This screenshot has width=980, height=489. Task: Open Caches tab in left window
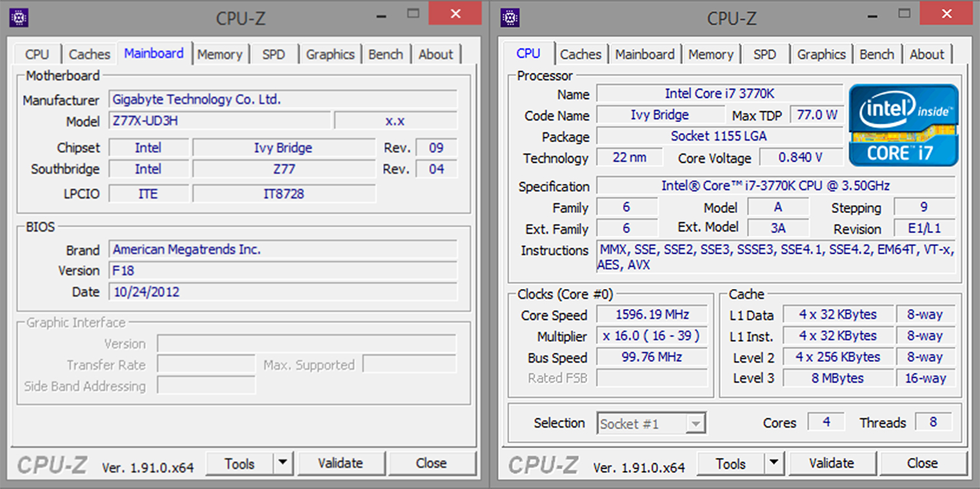[89, 54]
